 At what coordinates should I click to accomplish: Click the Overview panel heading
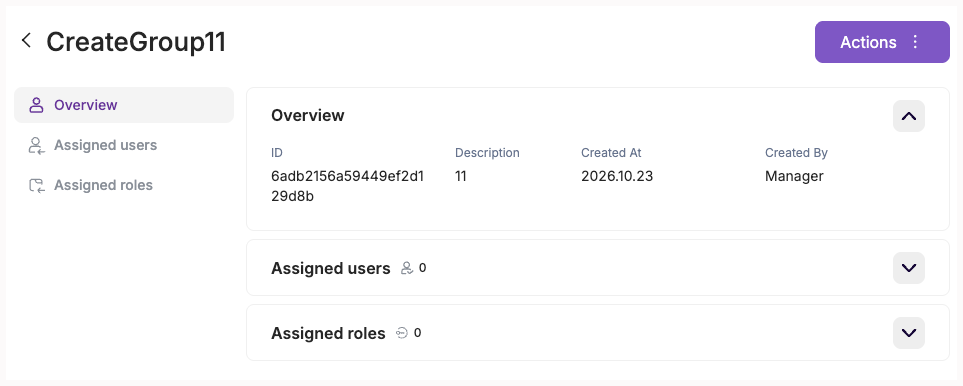point(308,115)
